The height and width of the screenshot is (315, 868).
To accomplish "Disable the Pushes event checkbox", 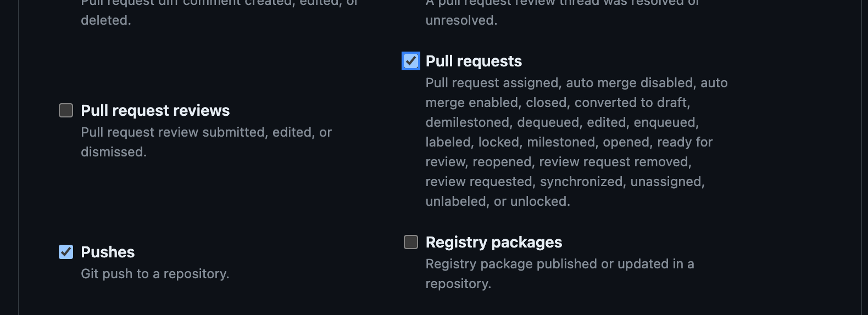I will 66,252.
